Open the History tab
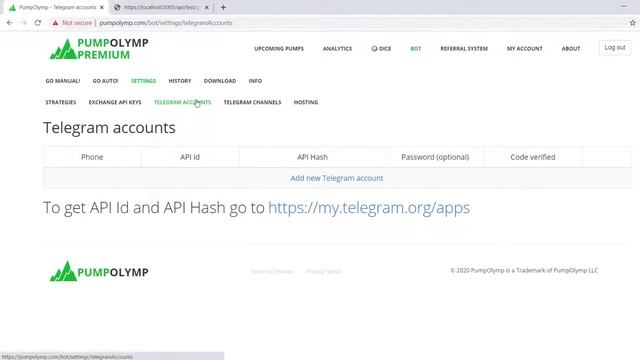This screenshot has width=640, height=360. 180,81
